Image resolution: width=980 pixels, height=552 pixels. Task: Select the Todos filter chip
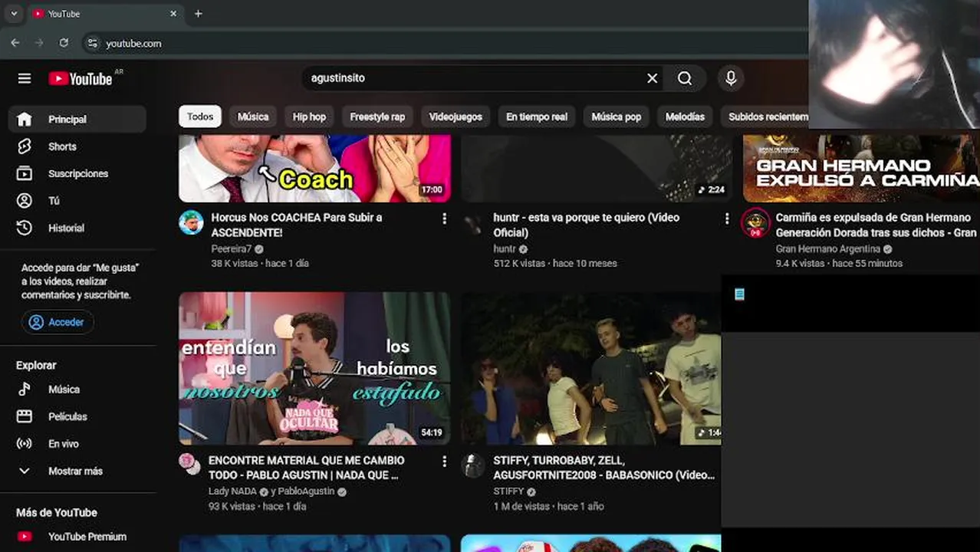click(200, 117)
